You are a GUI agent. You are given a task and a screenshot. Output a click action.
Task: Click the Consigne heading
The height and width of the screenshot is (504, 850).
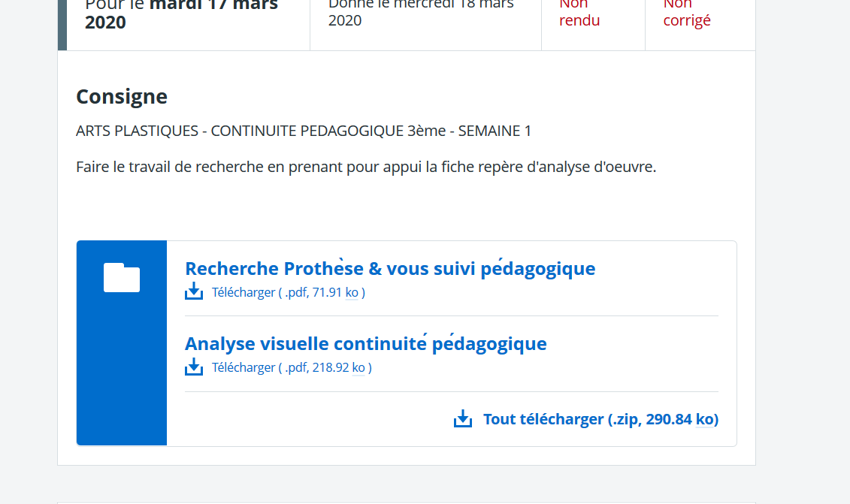122,96
